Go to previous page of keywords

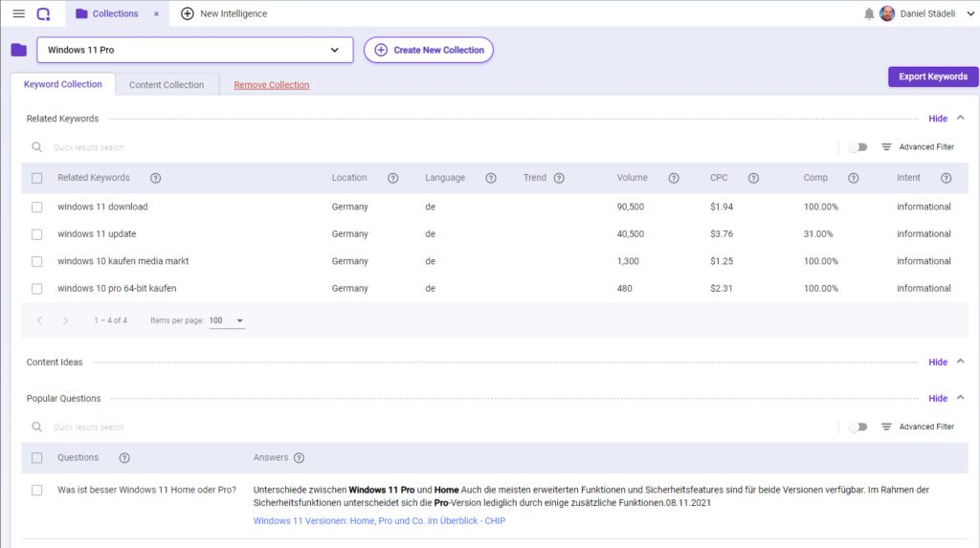(x=39, y=320)
